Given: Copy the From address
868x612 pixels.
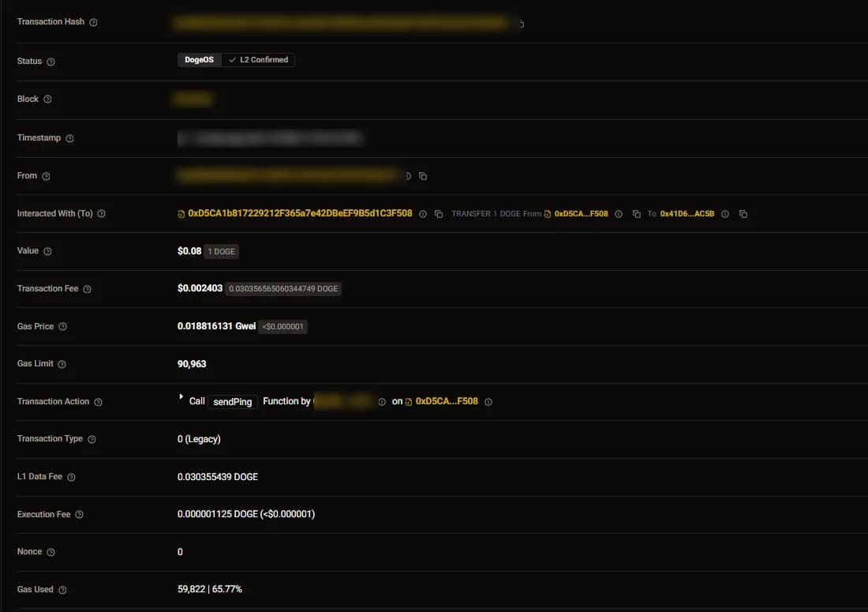Looking at the screenshot, I should coord(423,176).
